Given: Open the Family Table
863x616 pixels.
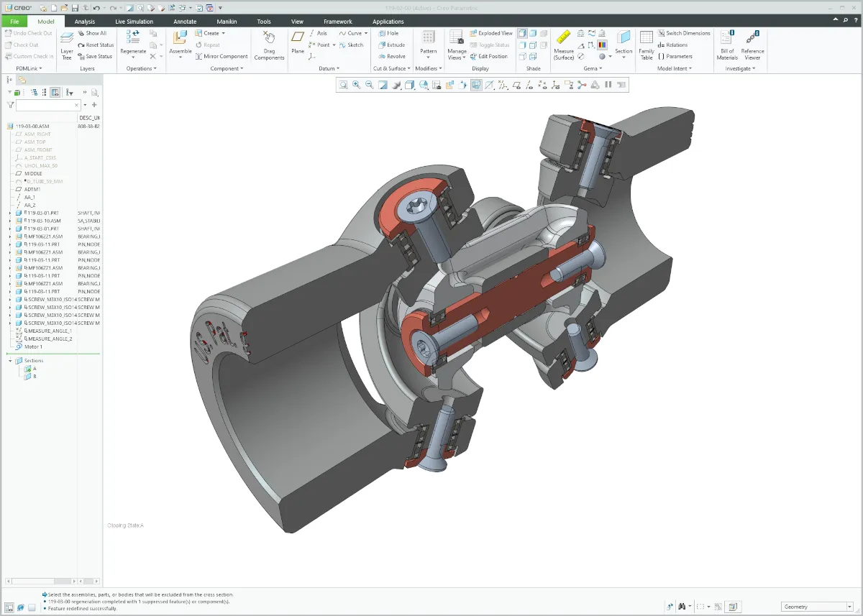Looking at the screenshot, I should [646, 39].
